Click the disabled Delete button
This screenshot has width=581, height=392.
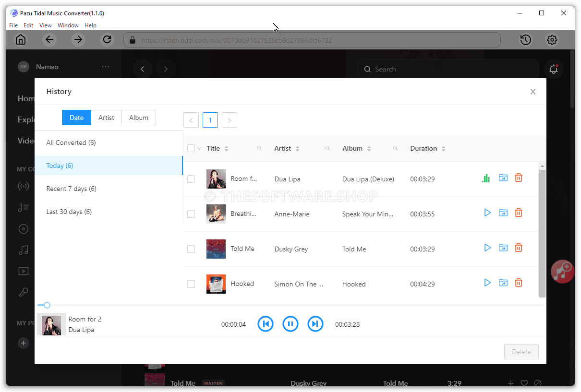[x=521, y=352]
